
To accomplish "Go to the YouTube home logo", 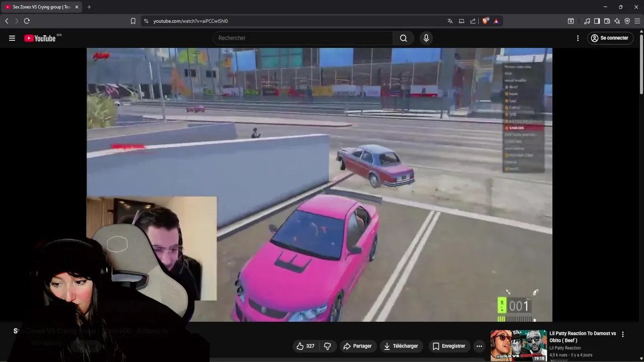I will point(40,38).
